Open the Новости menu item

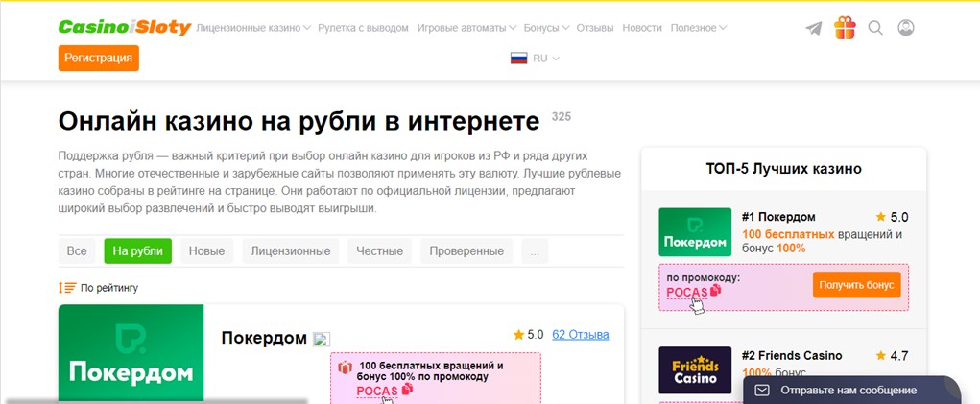(642, 28)
